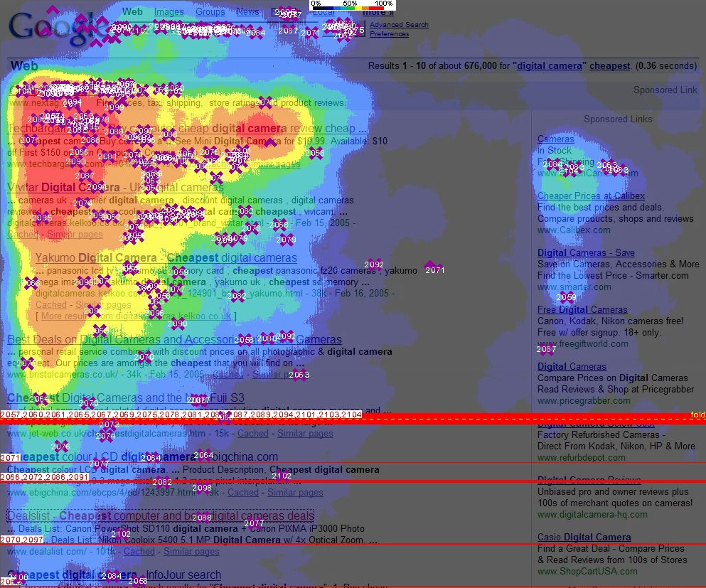Click the "digital camera" query term link
The width and height of the screenshot is (706, 588).
pyautogui.click(x=549, y=65)
